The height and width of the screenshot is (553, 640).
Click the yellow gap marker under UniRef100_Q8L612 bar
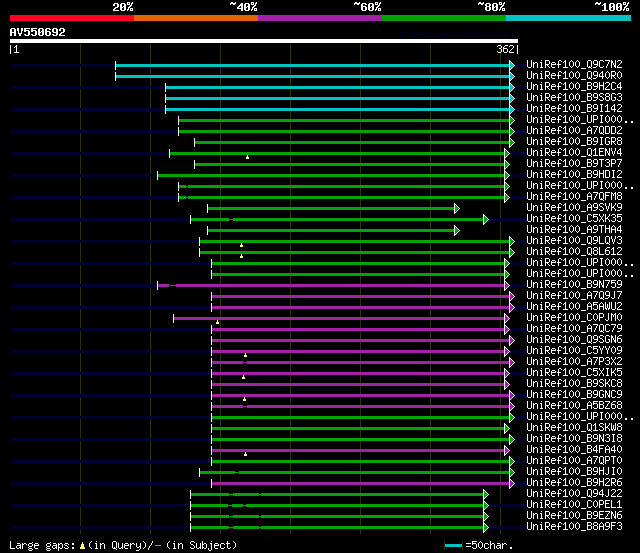tap(242, 256)
